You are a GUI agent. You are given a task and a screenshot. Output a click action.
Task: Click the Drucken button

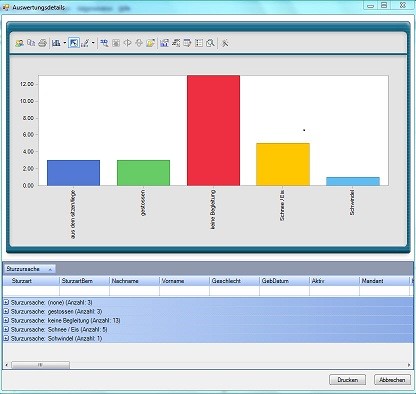point(347,380)
